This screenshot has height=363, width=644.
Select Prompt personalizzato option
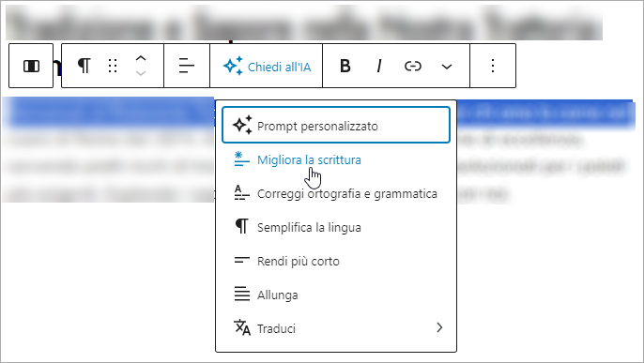click(x=336, y=125)
